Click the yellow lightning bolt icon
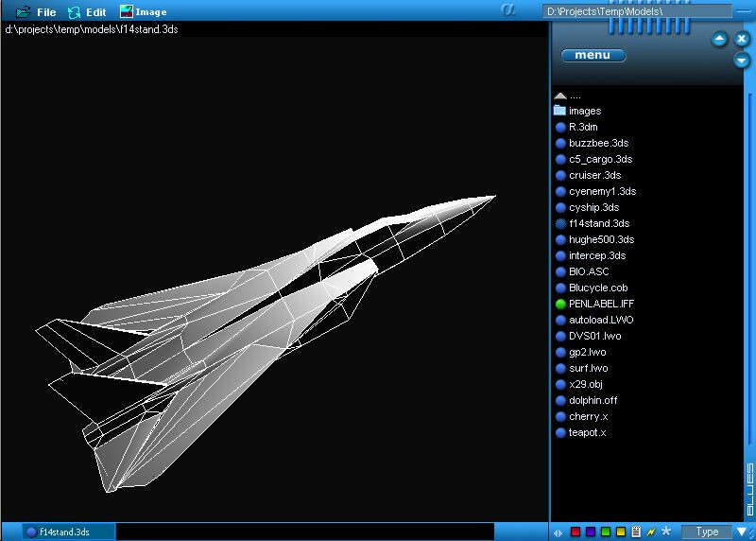756x541 pixels. 651,532
